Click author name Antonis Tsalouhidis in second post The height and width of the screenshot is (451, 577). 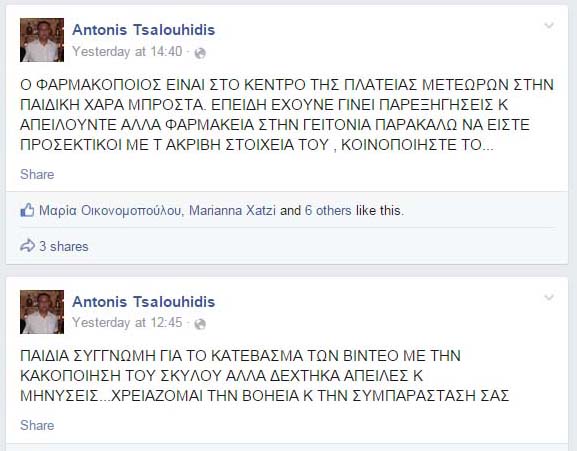coord(144,302)
